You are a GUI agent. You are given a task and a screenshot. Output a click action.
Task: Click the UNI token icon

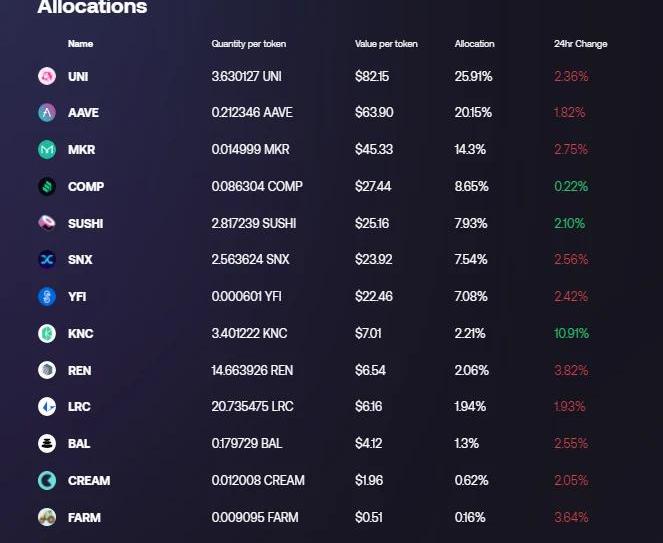47,76
